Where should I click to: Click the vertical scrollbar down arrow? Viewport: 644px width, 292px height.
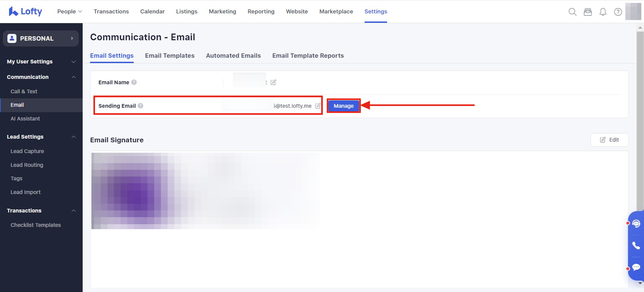640,283
